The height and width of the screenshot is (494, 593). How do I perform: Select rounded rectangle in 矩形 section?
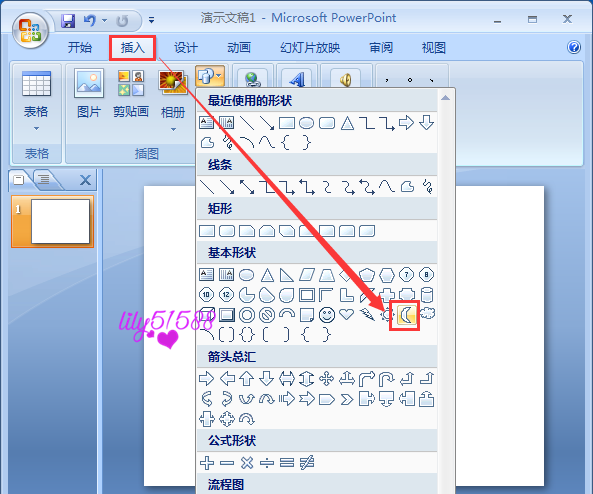pos(227,231)
